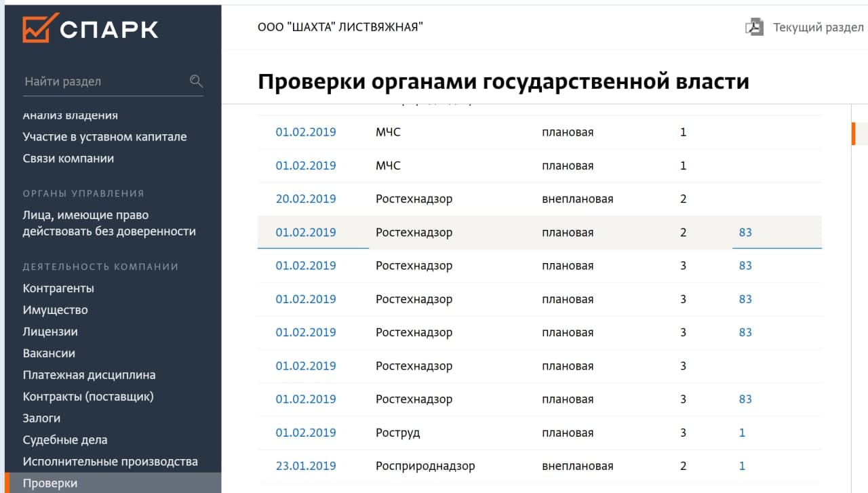Click the orange scrollbar marker on the right
This screenshot has height=493, width=868.
click(854, 134)
